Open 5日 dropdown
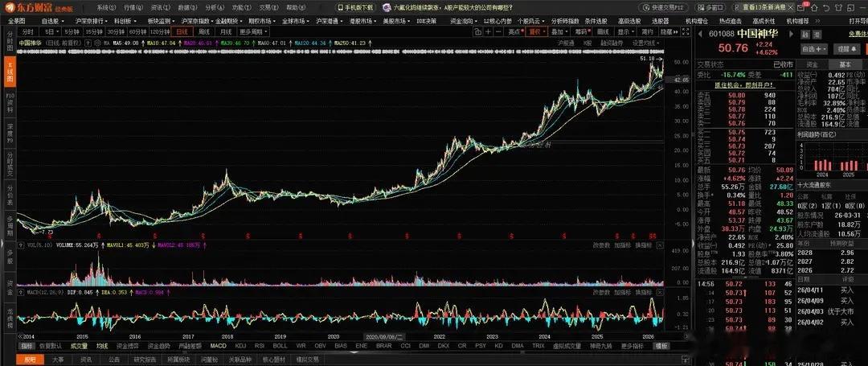The image size is (868, 366). (x=52, y=32)
